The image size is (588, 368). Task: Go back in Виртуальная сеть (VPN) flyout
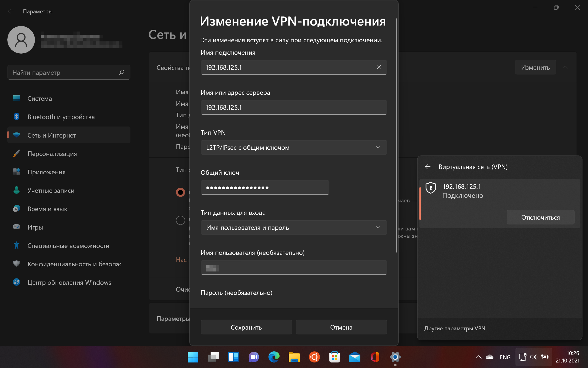pyautogui.click(x=428, y=167)
